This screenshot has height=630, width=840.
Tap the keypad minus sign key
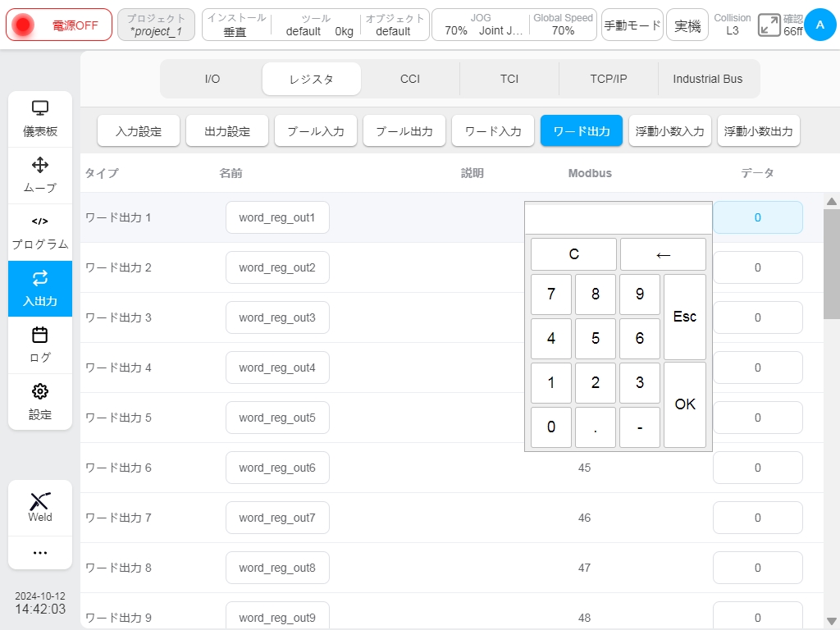click(x=640, y=427)
